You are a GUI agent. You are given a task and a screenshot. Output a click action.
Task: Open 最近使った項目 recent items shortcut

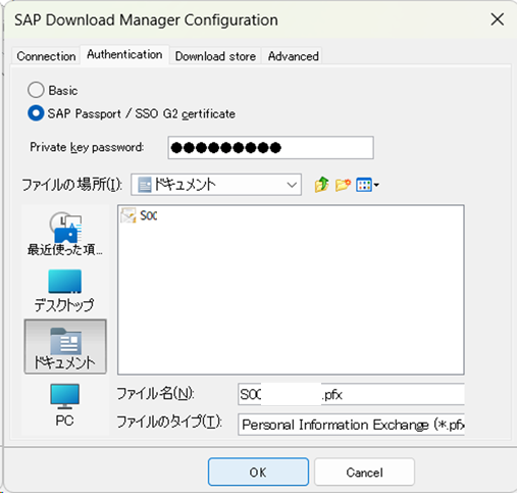65,233
